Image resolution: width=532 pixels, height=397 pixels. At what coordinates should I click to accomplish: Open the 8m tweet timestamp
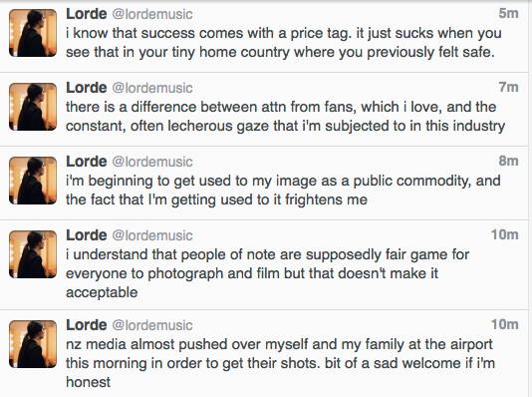point(509,161)
